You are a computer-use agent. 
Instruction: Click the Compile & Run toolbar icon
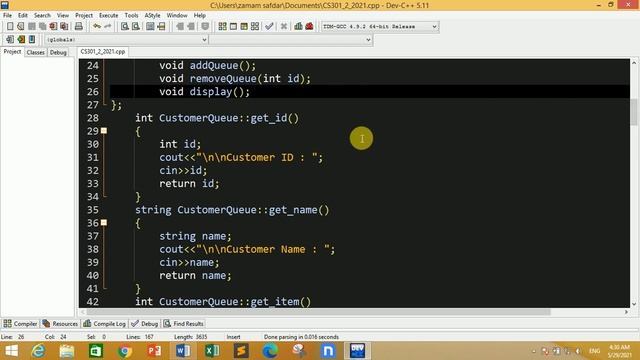244,27
